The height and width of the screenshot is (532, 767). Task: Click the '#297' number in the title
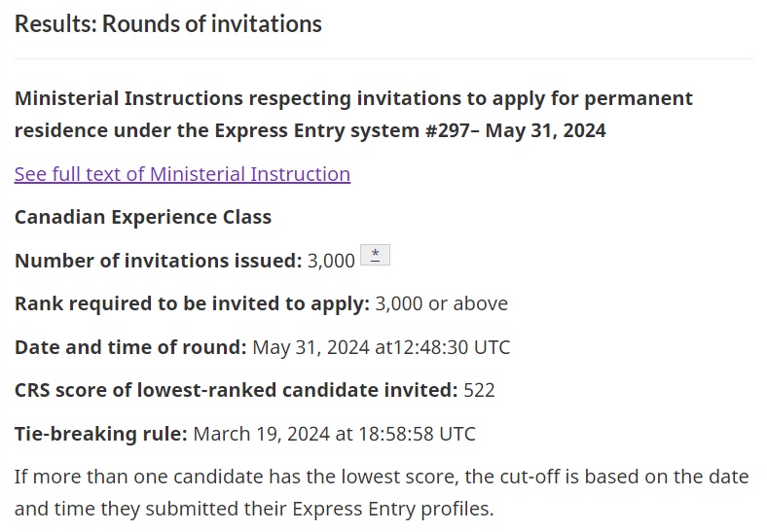tap(445, 130)
